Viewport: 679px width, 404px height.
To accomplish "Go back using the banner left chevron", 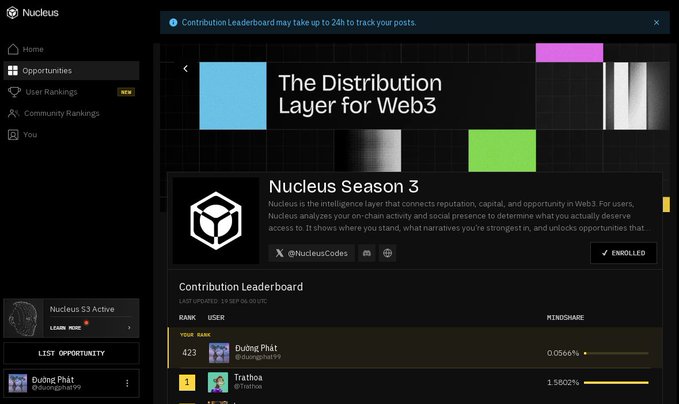I will 185,68.
